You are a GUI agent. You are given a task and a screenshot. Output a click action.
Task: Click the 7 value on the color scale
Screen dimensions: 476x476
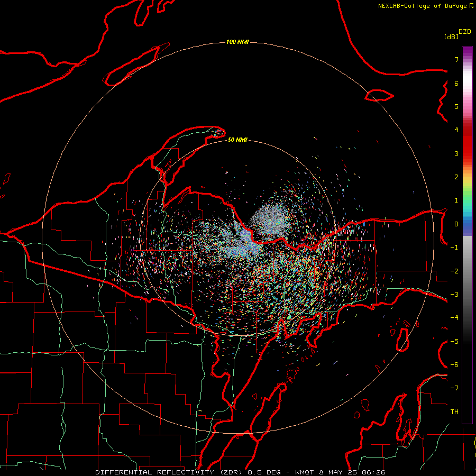[456, 59]
